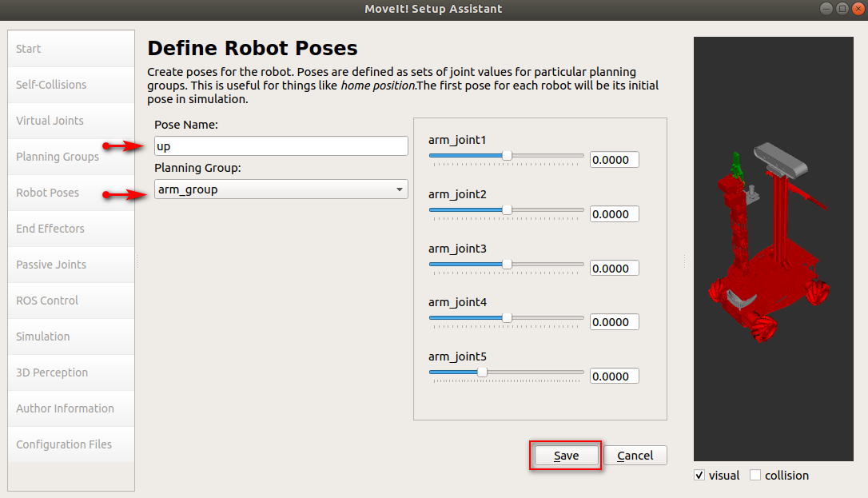Click the arm_joint5 slider handle
868x498 pixels.
(x=483, y=373)
